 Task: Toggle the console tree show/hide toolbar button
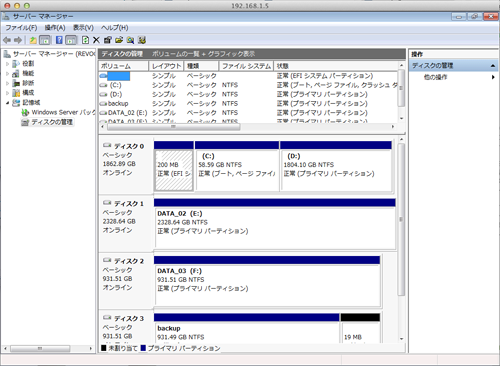point(45,40)
